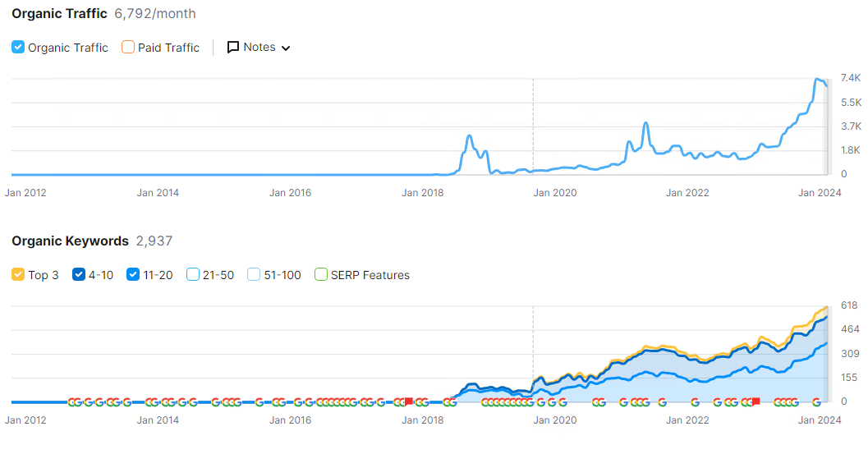Click the red flag note near Jan 2018
The width and height of the screenshot is (868, 454).
coord(408,401)
